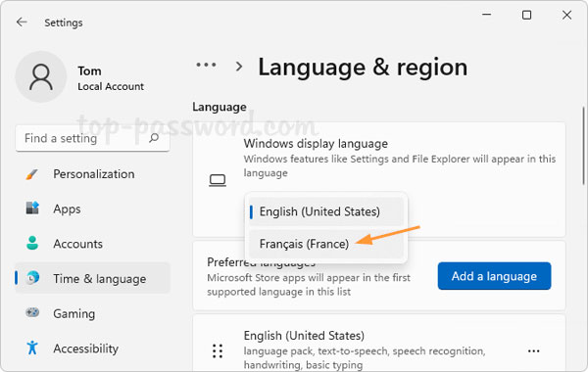Click the back arrow icon
Screen dimensions: 588x372
(x=22, y=23)
